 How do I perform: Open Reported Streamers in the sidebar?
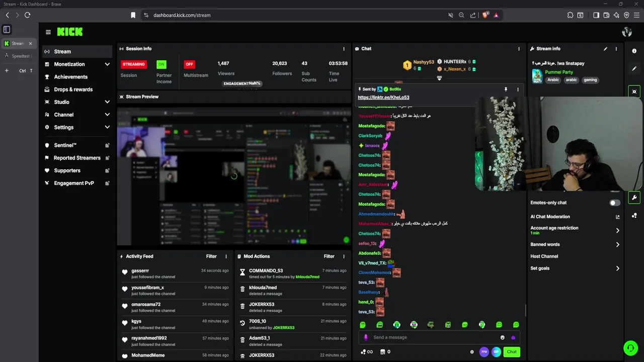coord(77,158)
